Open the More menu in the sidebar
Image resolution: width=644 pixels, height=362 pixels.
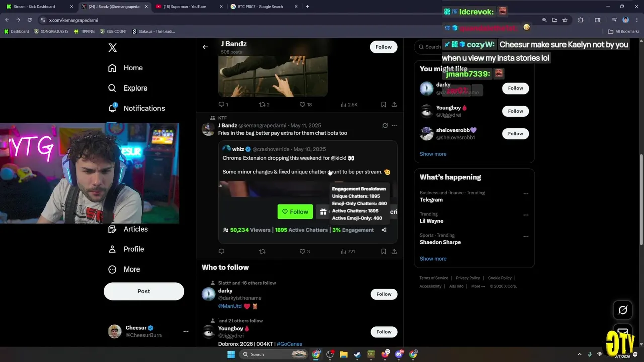[124, 269]
